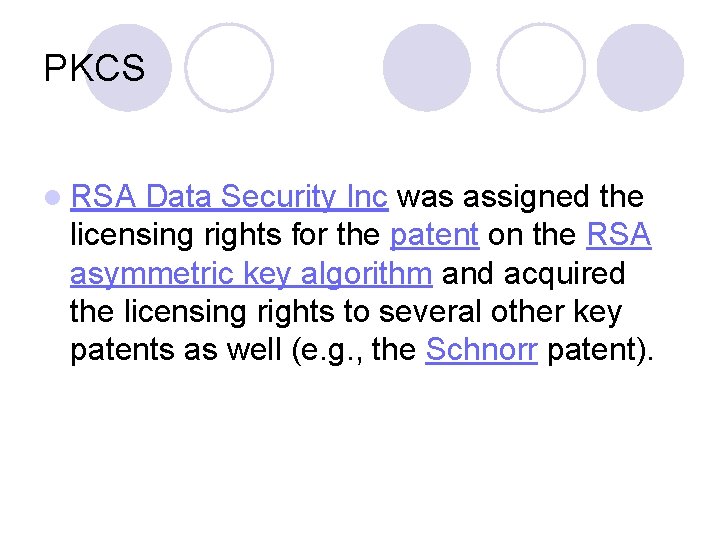This screenshot has height=540, width=720.
Task: Click the 'several other key' text
Action: pyautogui.click(x=498, y=312)
